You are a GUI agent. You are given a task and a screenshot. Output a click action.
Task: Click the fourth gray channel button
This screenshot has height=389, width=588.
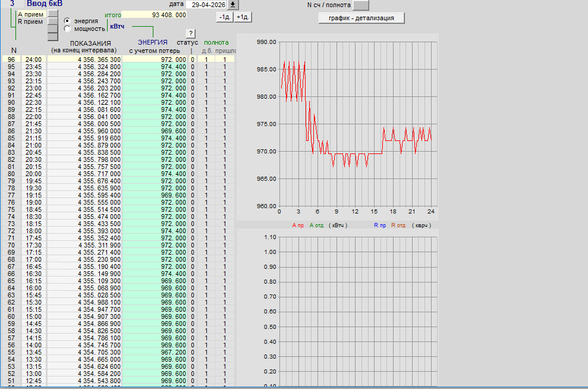coord(53,37)
